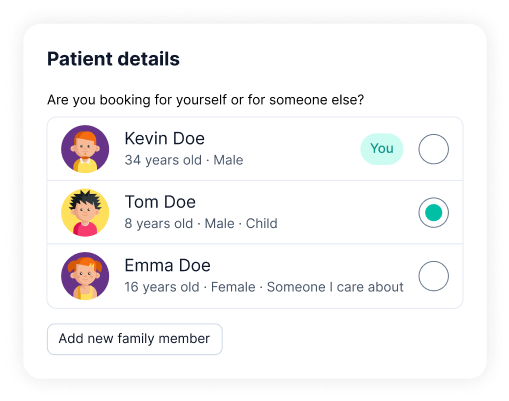This screenshot has height=401, width=509.
Task: Click Tom's age '8 years old'
Action: [x=159, y=224]
